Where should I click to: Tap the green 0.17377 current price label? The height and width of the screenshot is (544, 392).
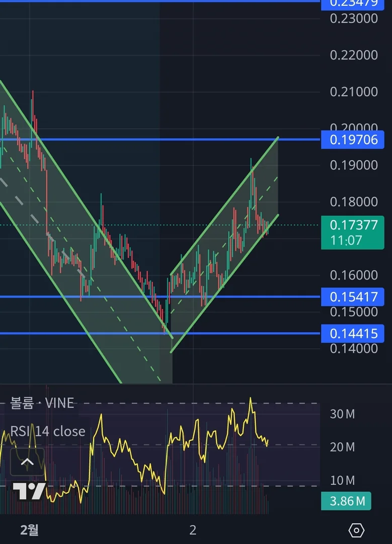(352, 232)
